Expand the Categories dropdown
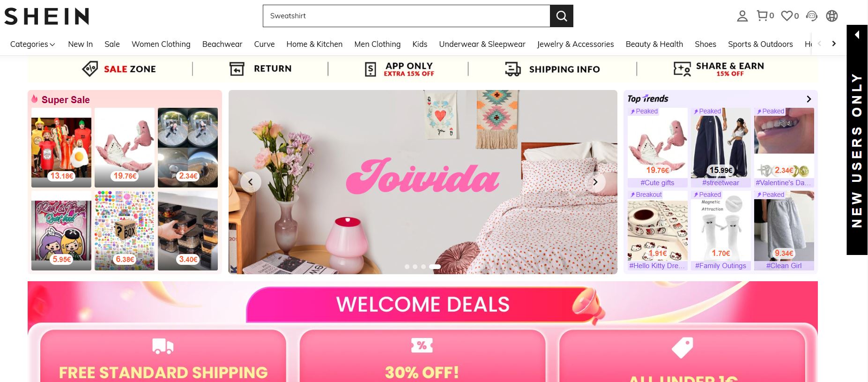The image size is (868, 382). (32, 44)
